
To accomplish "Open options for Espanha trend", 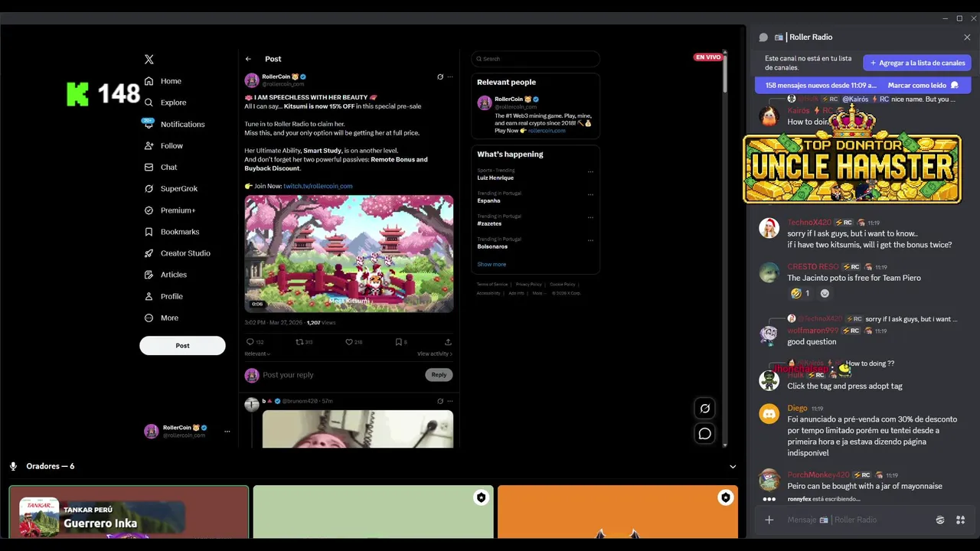I will tap(590, 194).
